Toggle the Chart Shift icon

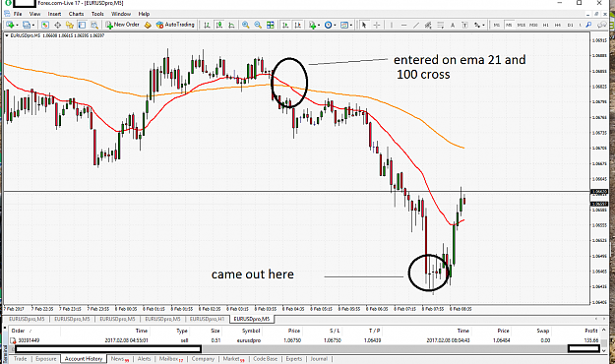point(298,25)
